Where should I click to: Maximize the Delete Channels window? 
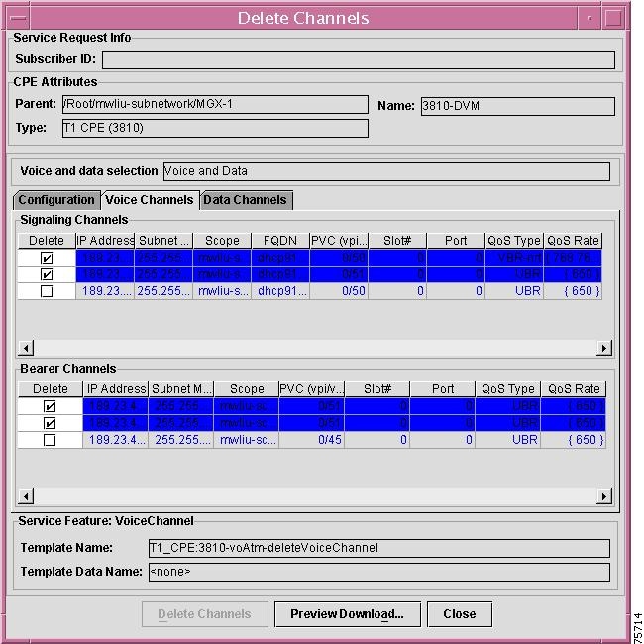[613, 18]
